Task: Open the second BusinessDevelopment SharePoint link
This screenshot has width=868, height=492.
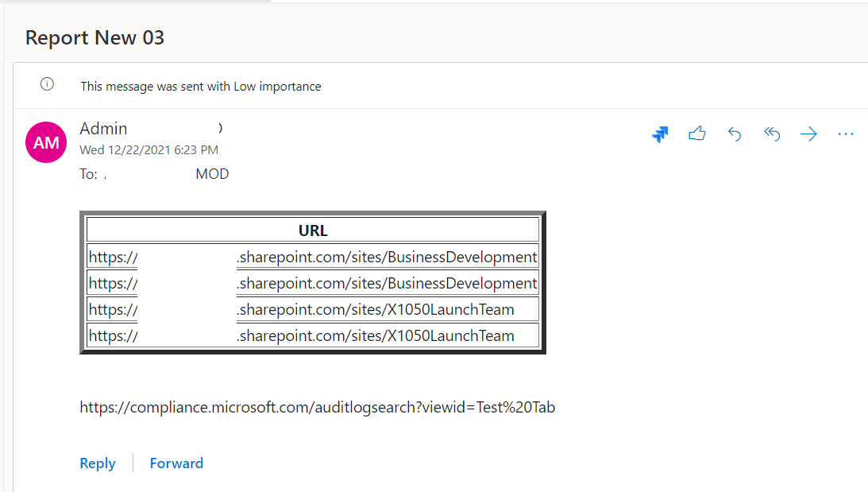Action: [x=313, y=283]
